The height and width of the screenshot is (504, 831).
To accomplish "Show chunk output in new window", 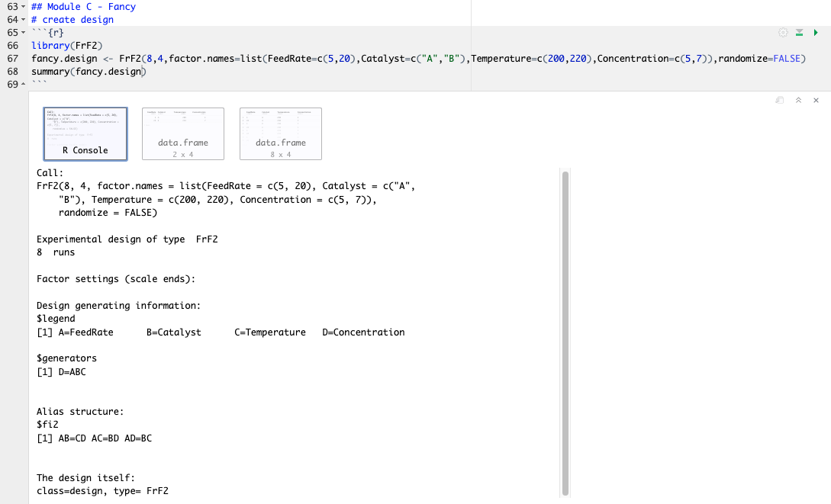I will click(780, 100).
